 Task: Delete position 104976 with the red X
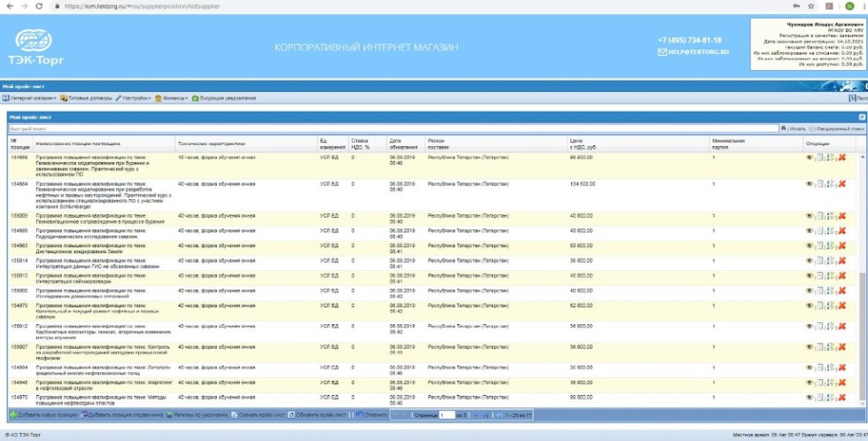pos(842,398)
